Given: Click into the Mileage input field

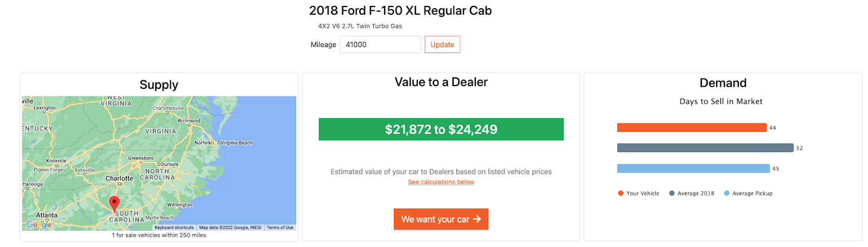Looking at the screenshot, I should [x=380, y=44].
